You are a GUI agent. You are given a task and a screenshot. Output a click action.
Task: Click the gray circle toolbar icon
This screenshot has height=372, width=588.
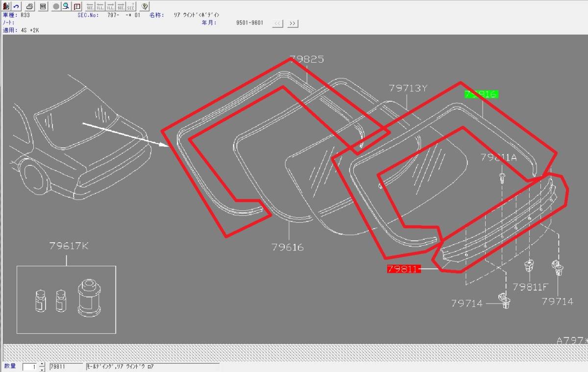click(56, 6)
